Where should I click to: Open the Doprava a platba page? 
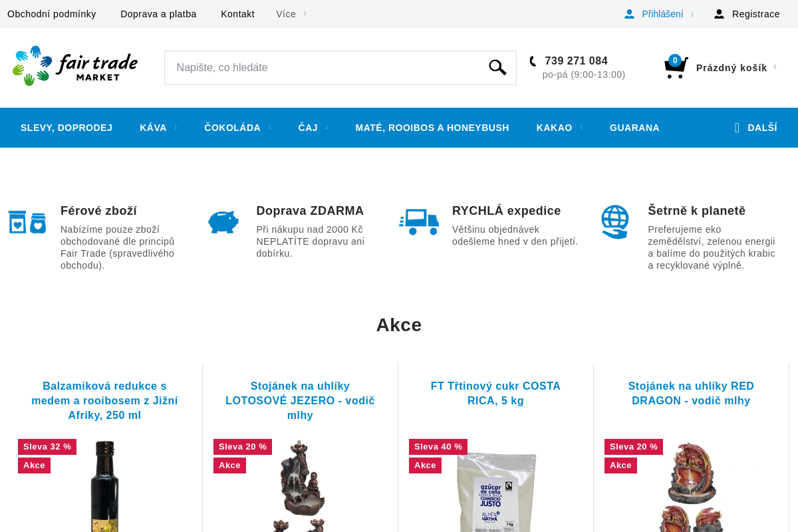tap(158, 14)
